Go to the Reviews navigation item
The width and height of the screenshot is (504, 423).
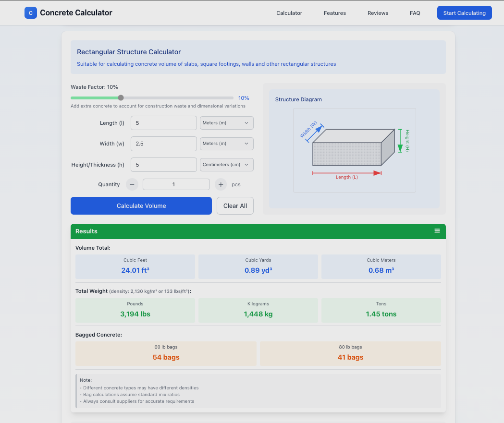click(378, 13)
